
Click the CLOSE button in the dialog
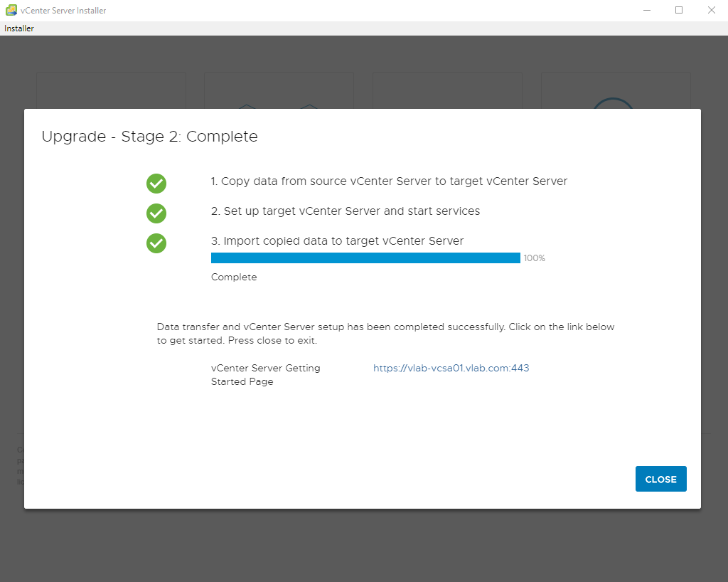(x=660, y=479)
